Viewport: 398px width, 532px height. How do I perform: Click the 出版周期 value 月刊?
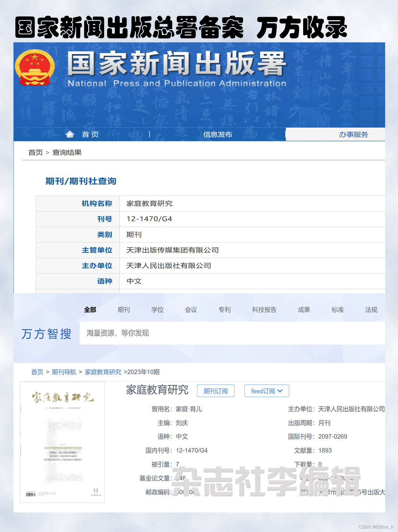point(324,423)
